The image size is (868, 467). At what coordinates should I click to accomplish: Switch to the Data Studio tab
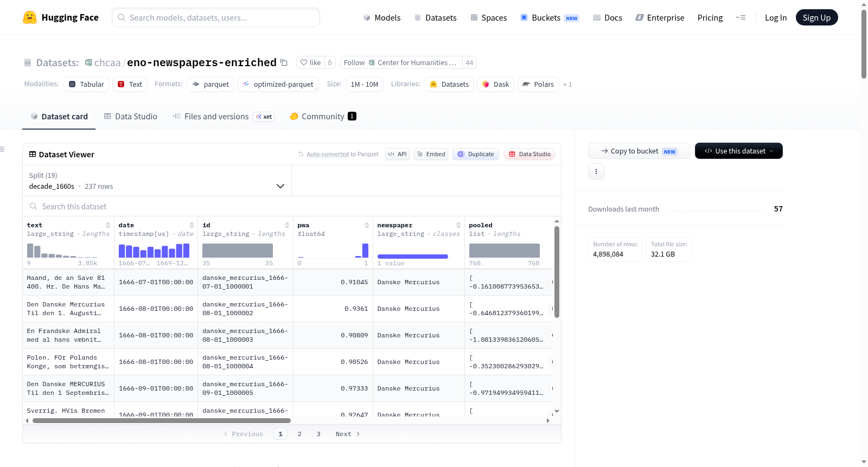click(x=131, y=116)
